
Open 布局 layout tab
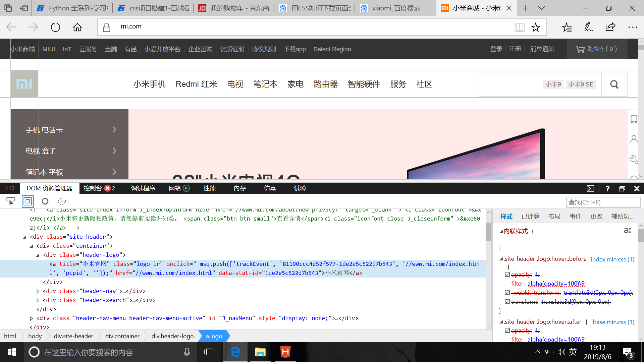(554, 217)
